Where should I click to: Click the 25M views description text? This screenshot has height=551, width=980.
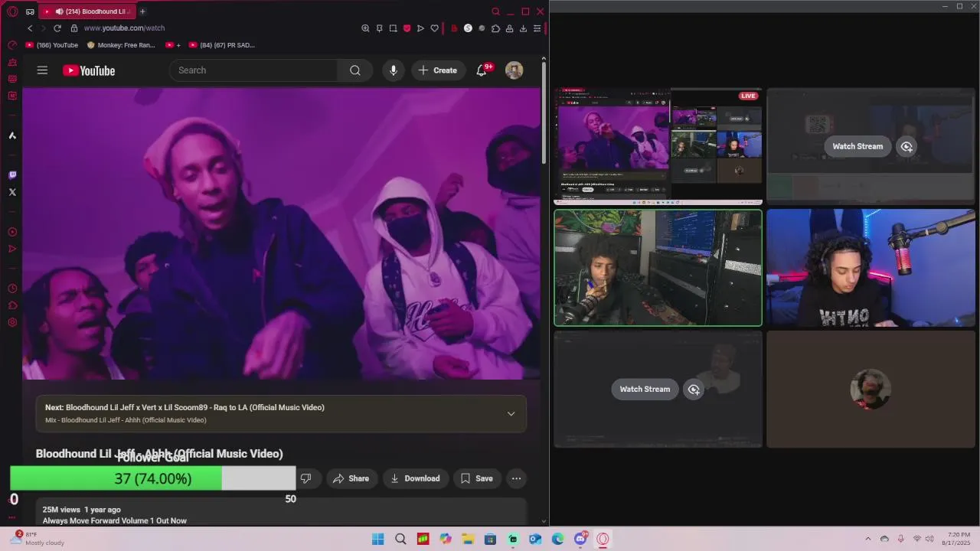pyautogui.click(x=82, y=510)
